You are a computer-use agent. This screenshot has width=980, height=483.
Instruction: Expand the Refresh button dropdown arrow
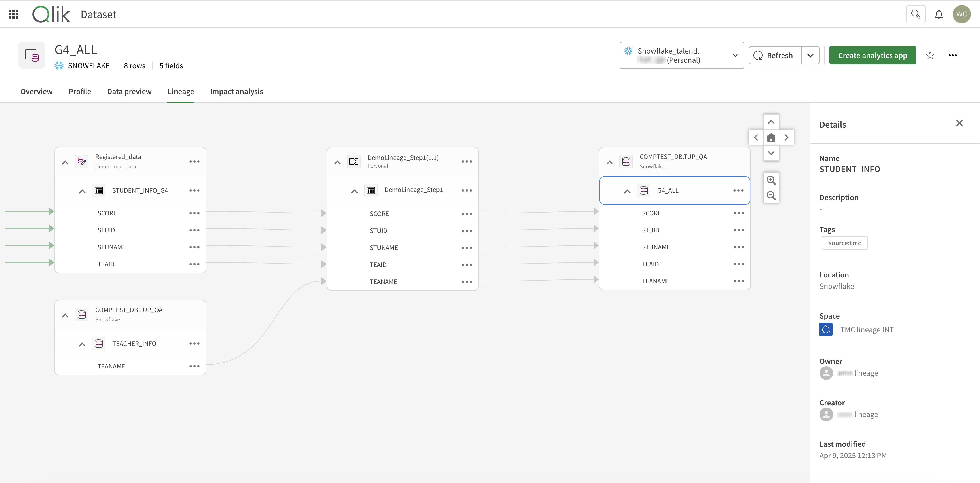click(x=810, y=55)
